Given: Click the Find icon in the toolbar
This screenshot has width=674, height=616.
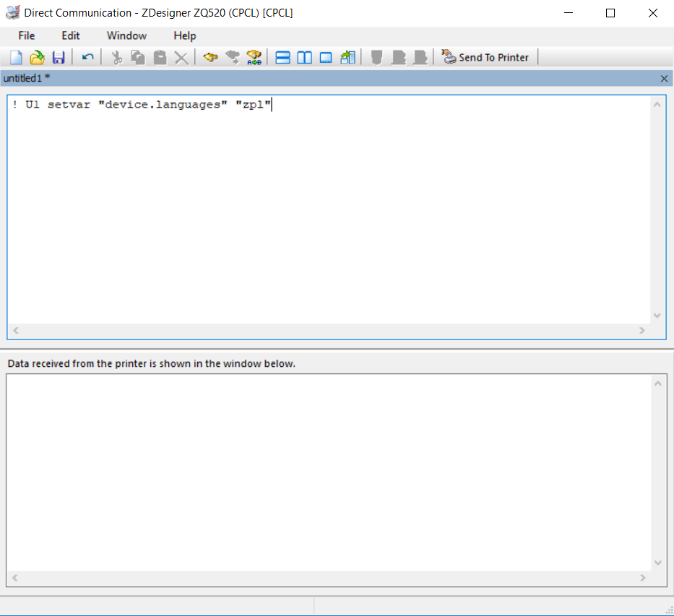Looking at the screenshot, I should click(210, 57).
